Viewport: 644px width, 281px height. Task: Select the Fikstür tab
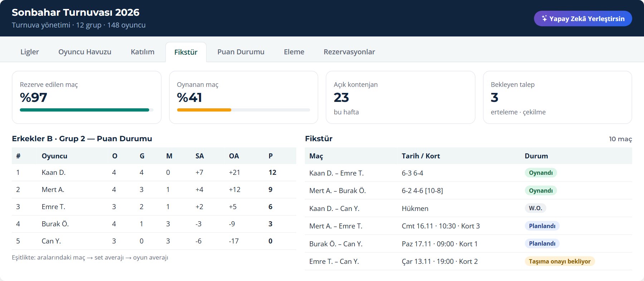(x=186, y=52)
